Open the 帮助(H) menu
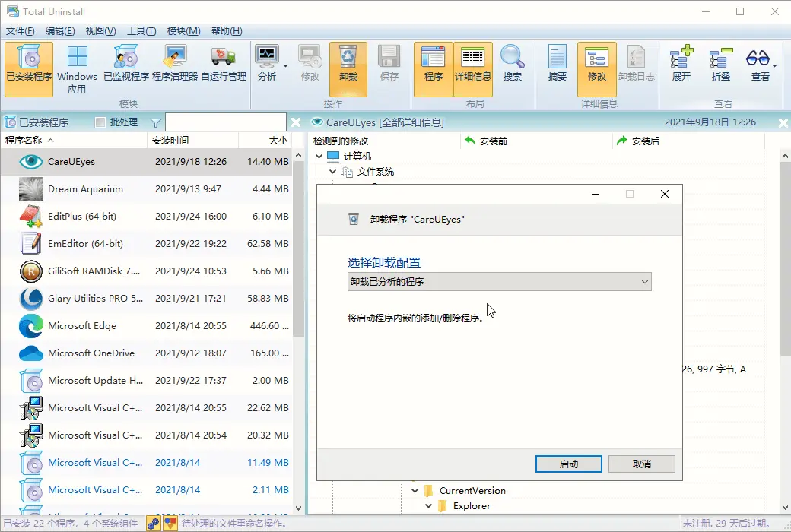This screenshot has width=791, height=532. pos(227,30)
